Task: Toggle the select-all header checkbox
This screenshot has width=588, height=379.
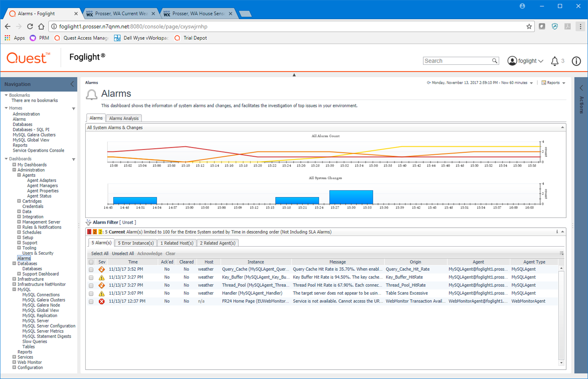Action: (x=91, y=262)
